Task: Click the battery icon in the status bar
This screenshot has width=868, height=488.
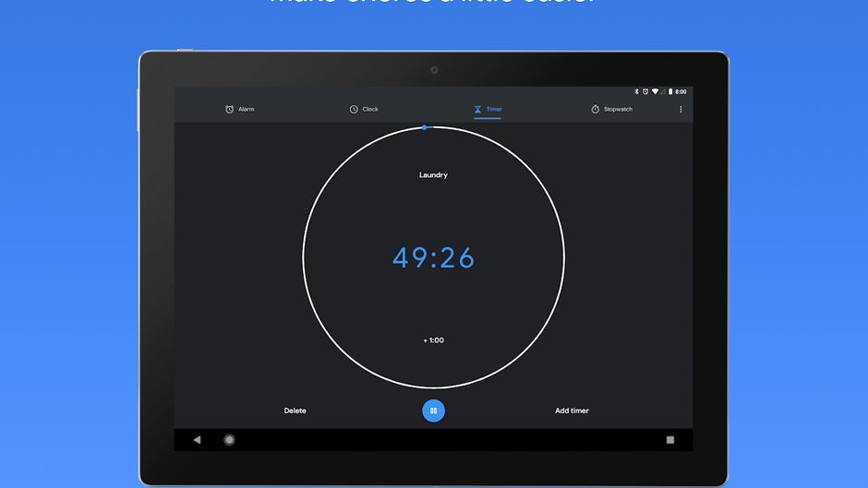Action: (670, 92)
